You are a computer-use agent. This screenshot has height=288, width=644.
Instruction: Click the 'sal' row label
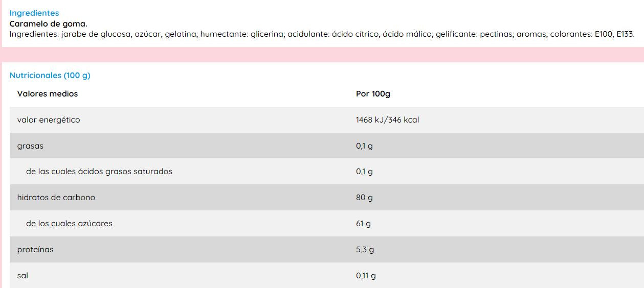[x=23, y=276]
